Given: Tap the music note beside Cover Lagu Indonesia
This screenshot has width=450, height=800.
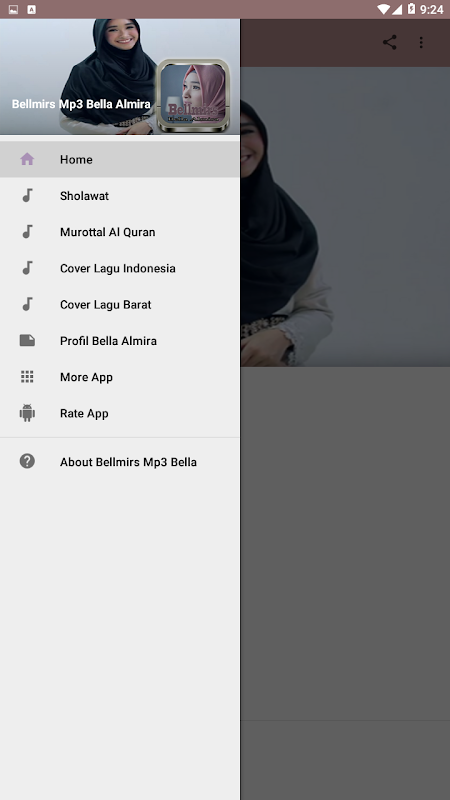Looking at the screenshot, I should click(x=27, y=268).
